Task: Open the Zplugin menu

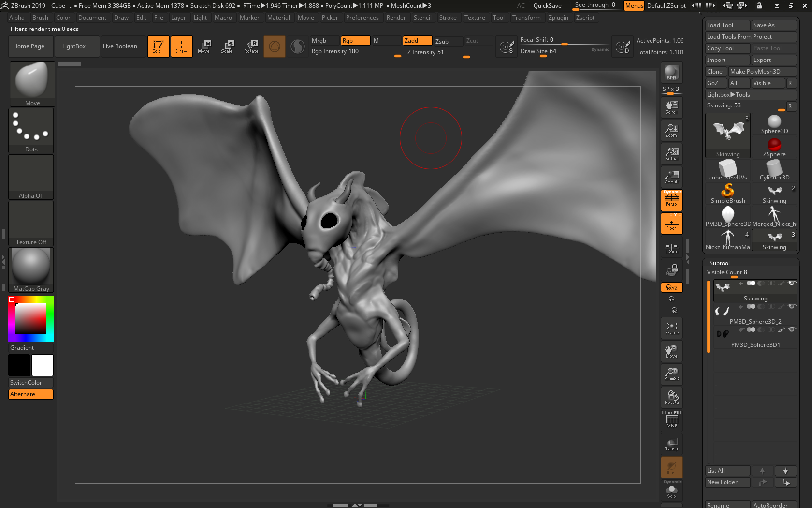Action: click(x=558, y=18)
